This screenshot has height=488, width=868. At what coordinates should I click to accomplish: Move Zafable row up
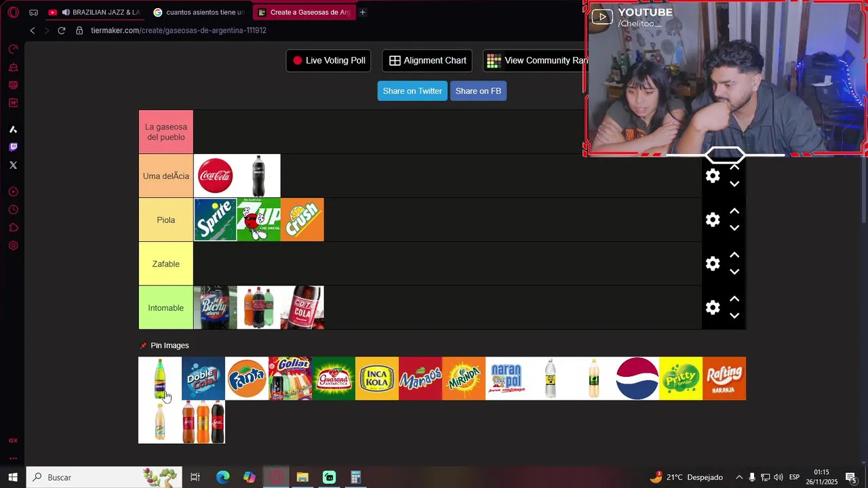(734, 256)
